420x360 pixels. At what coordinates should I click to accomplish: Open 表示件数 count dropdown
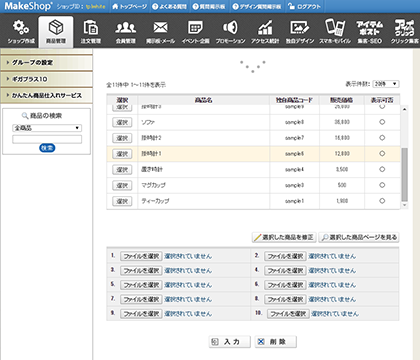point(386,84)
